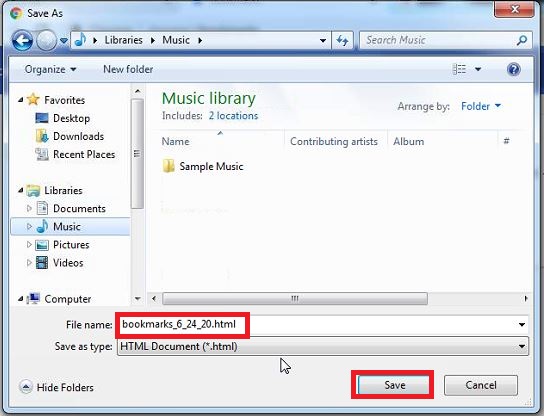Open the Save as type dropdown
Screen dimensions: 544x416
point(323,346)
